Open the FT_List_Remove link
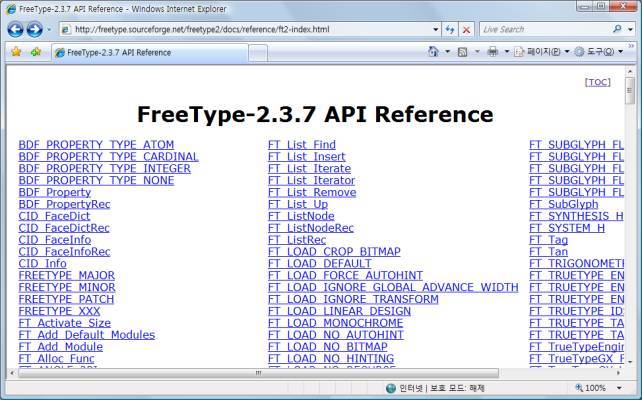Viewport: 642px width, 400px height. tap(312, 192)
